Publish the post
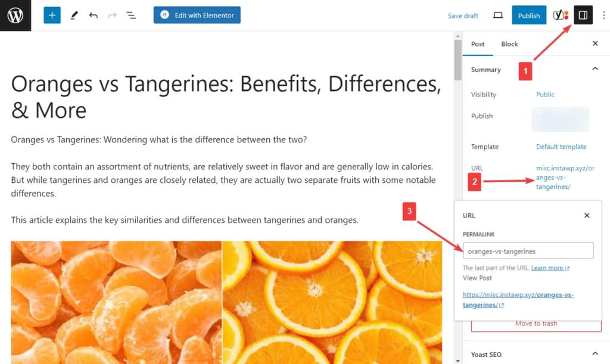610x364 pixels. [529, 15]
